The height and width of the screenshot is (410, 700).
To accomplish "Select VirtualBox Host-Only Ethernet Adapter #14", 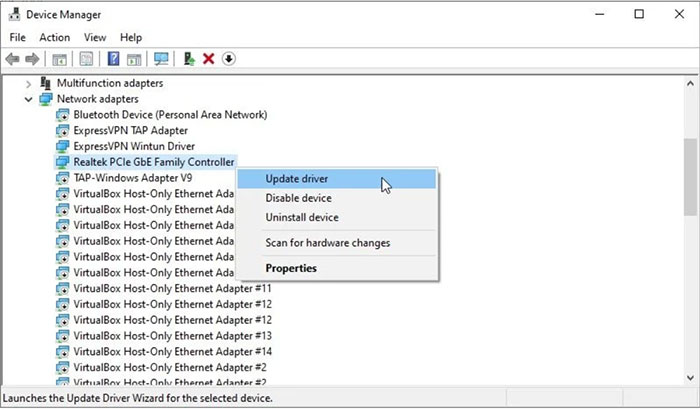I will (x=172, y=351).
